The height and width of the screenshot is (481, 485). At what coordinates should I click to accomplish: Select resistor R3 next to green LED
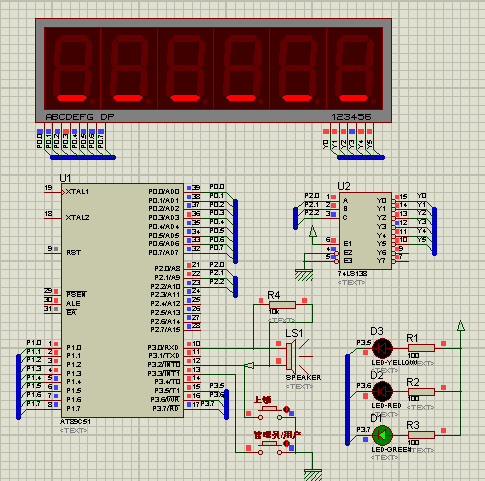click(421, 435)
